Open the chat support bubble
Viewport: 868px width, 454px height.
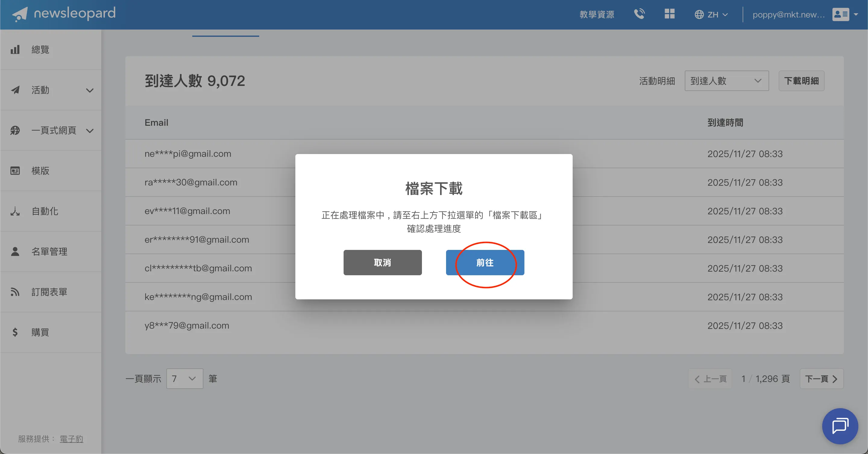click(840, 426)
